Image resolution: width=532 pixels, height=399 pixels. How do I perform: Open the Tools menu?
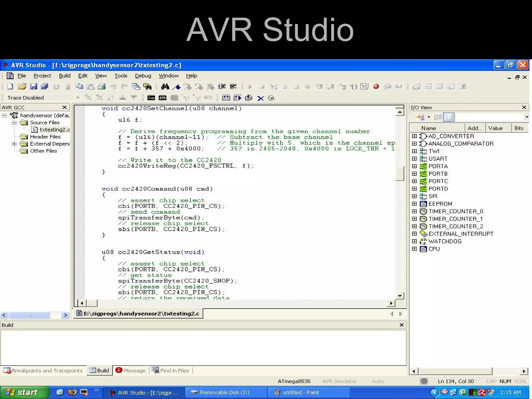point(121,76)
